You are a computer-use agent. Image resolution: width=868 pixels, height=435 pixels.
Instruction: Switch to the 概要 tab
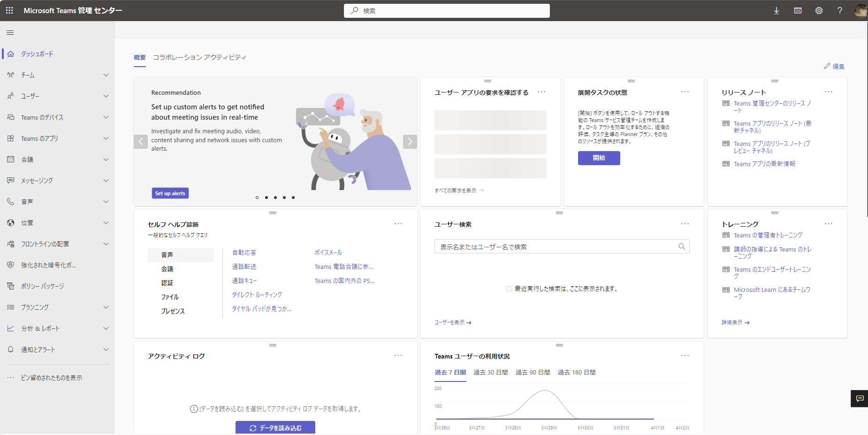[x=140, y=57]
